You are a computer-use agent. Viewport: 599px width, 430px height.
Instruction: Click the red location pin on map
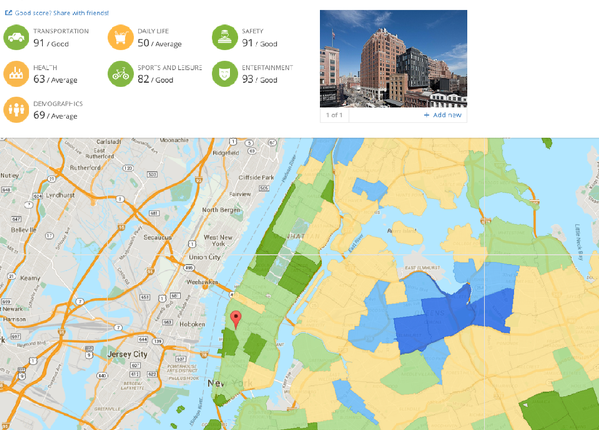236,320
